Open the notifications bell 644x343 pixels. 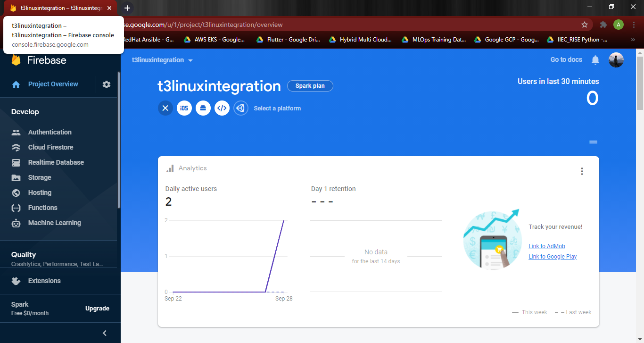[x=595, y=60]
